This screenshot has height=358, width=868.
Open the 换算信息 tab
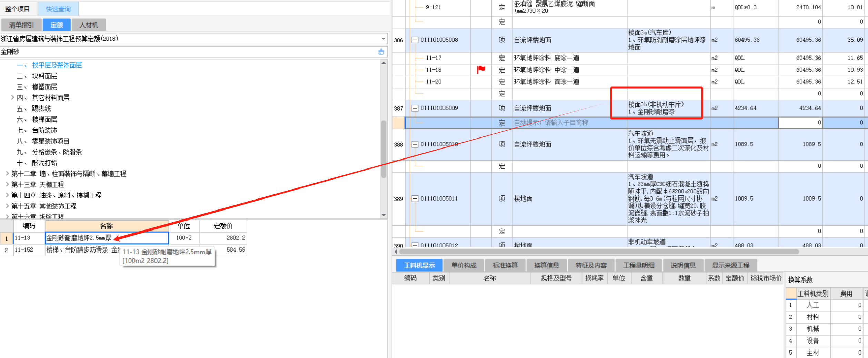click(546, 265)
